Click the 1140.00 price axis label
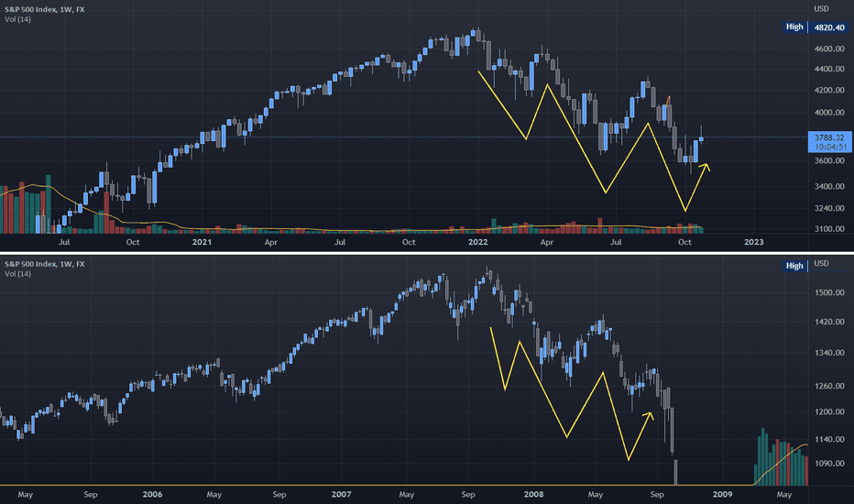 coord(829,439)
